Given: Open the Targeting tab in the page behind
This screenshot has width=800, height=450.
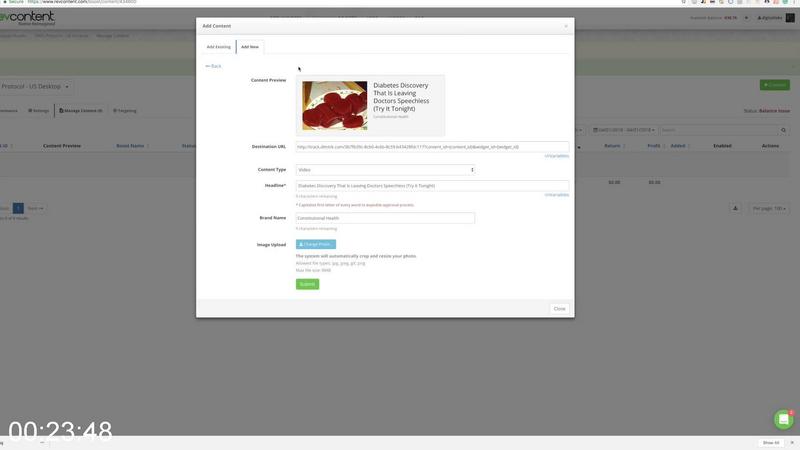Looking at the screenshot, I should tap(125, 111).
